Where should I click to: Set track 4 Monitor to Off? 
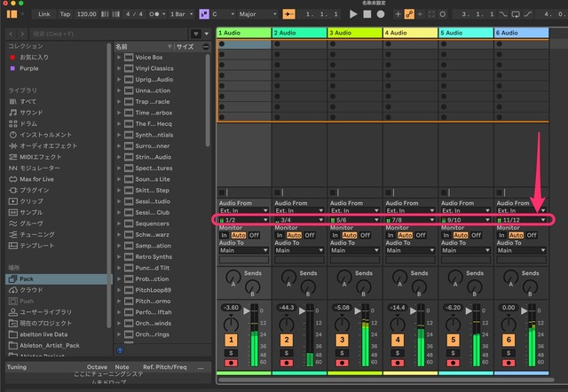pyautogui.click(x=420, y=235)
